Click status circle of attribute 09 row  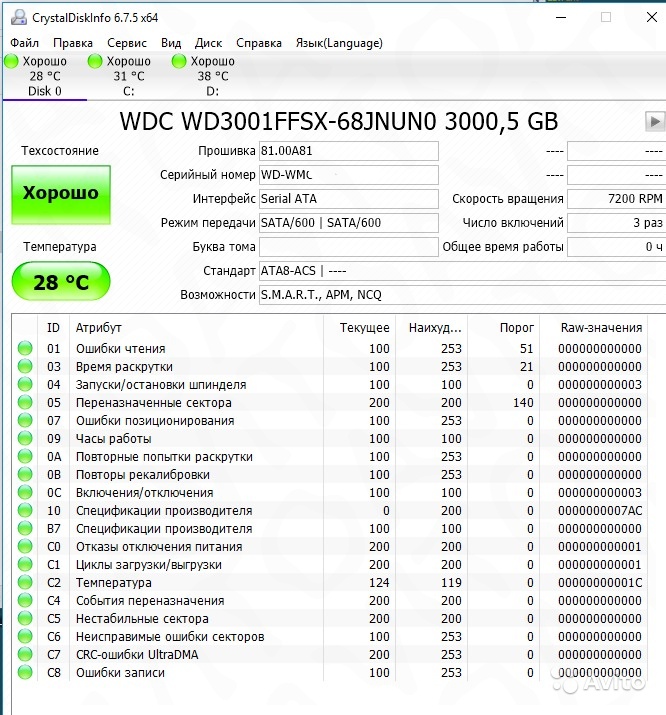click(x=25, y=438)
